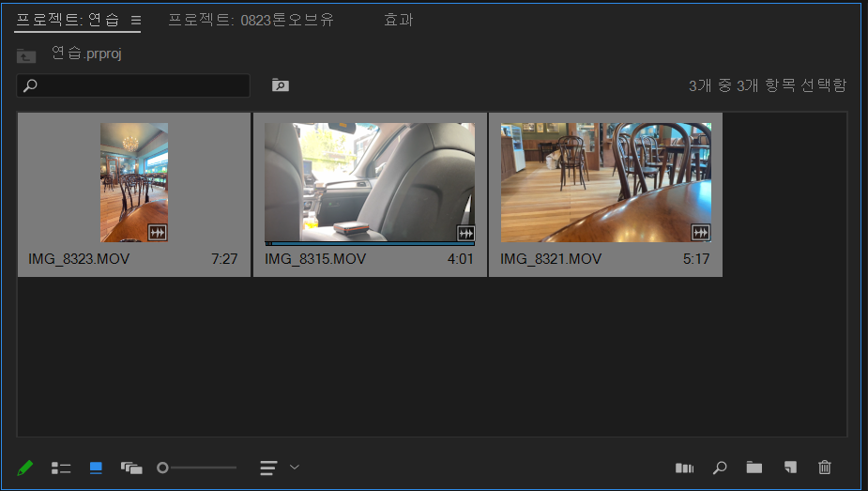Click the trash Clear icon
The height and width of the screenshot is (491, 868).
click(825, 468)
